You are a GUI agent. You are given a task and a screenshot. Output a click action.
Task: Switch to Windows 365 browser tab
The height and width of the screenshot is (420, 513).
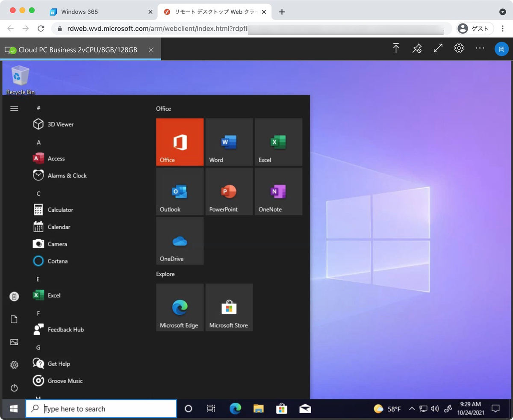point(100,12)
